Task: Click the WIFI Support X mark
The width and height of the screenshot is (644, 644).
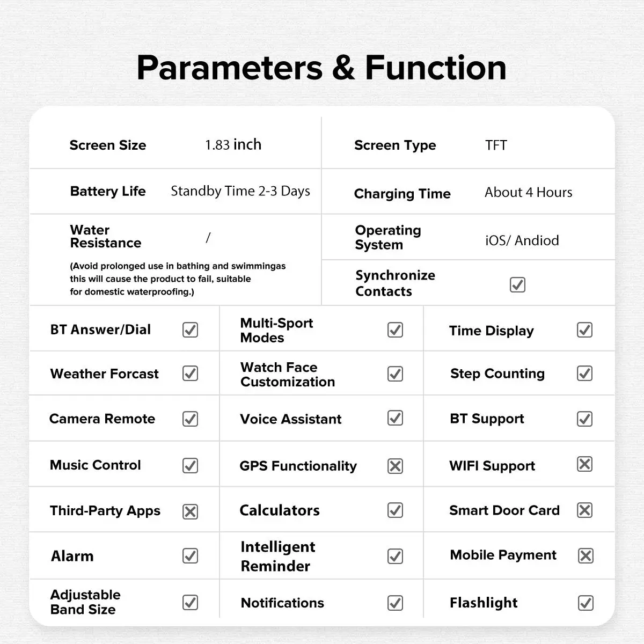Action: (584, 464)
